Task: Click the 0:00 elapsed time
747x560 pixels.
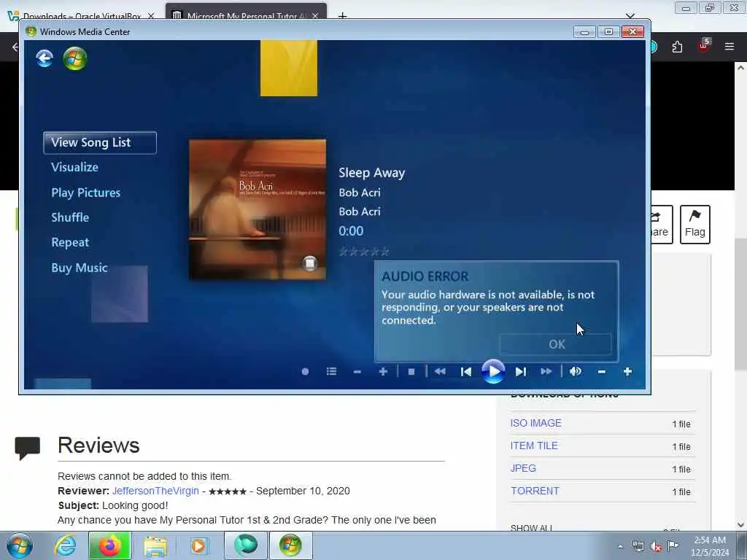Action: point(351,231)
